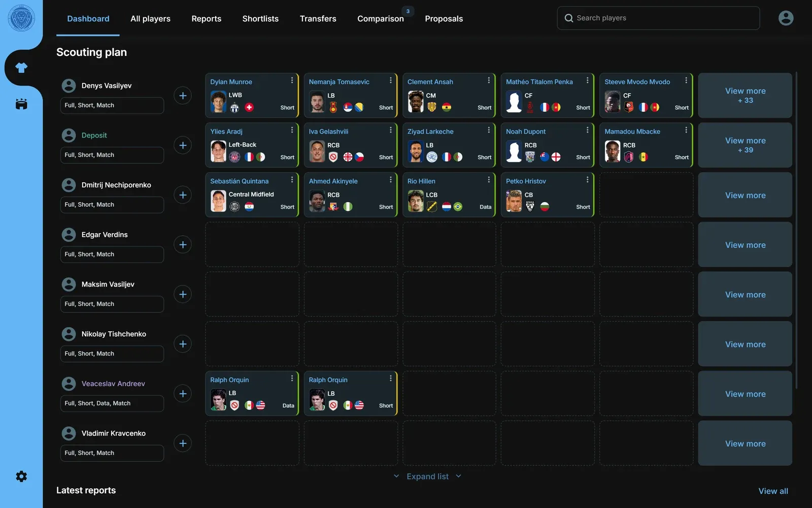Open three-dot menu on Dylan Munroe card

click(292, 80)
